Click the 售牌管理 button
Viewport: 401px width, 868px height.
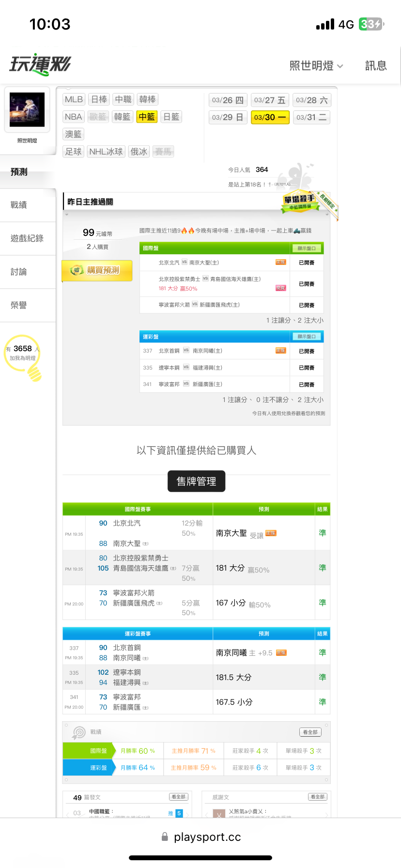197,481
